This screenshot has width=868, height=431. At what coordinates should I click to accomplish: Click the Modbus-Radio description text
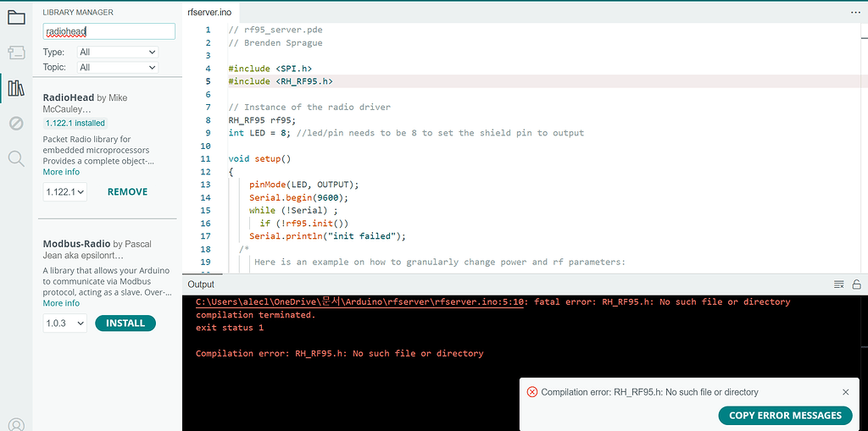pyautogui.click(x=106, y=282)
